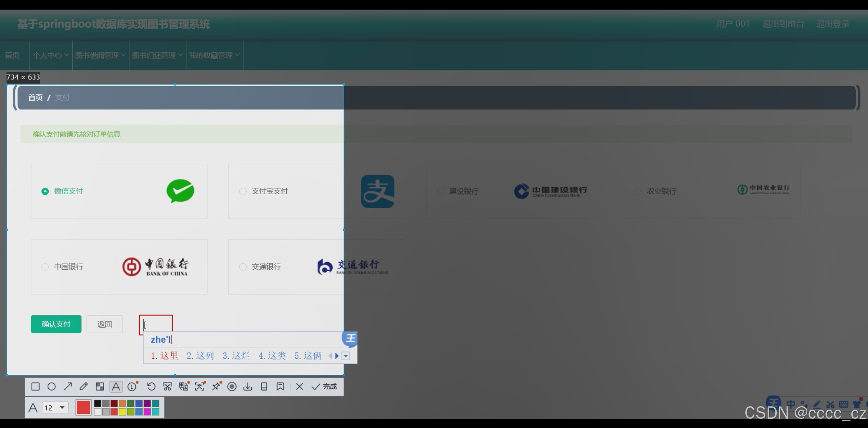Select the rectangle drawing tool
This screenshot has height=428, width=868.
tap(35, 386)
